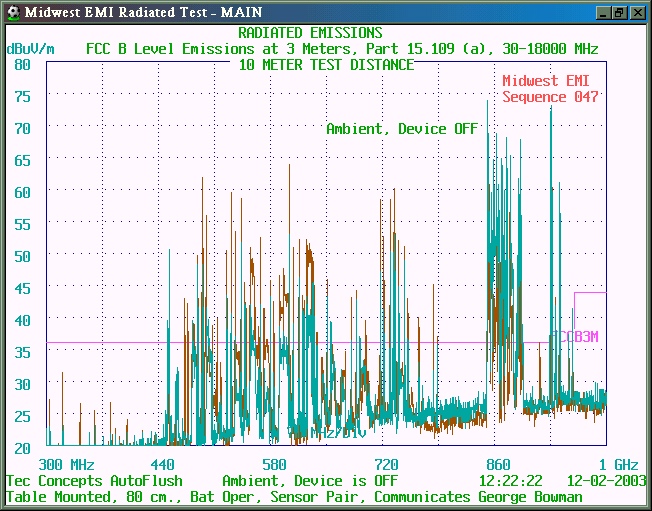Click the 1 GHz x-axis label
The height and width of the screenshot is (511, 652).
click(617, 465)
